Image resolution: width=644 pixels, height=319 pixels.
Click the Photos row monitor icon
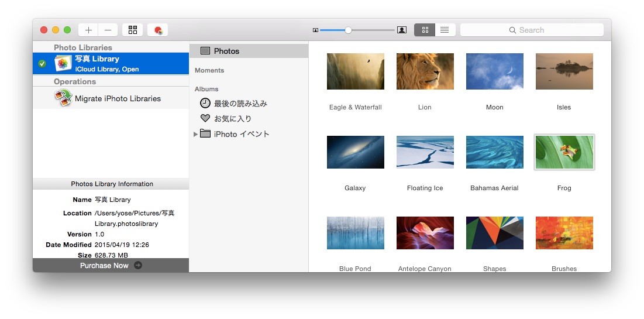click(205, 51)
